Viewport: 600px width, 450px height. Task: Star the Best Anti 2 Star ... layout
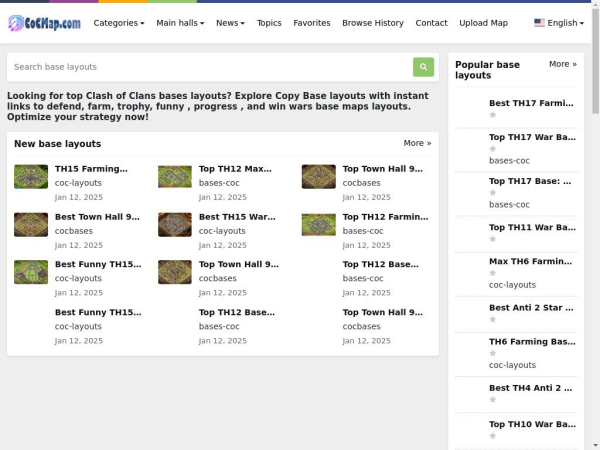click(493, 320)
